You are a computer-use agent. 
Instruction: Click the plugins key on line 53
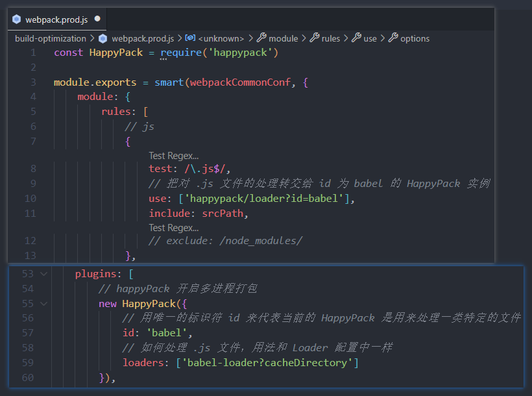(95, 274)
